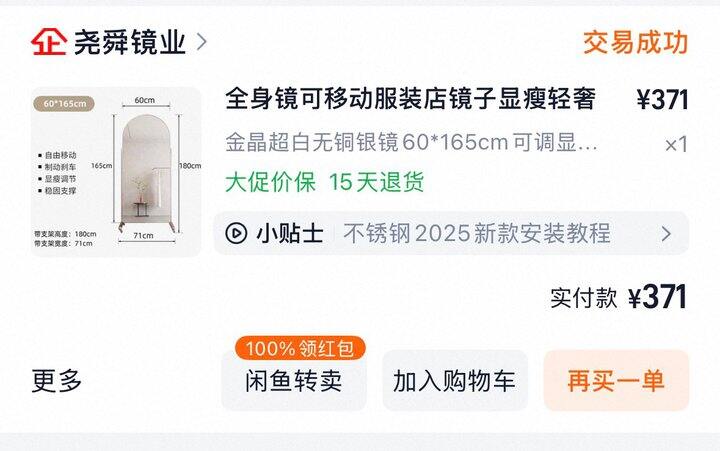Screen dimensions: 720x451
Task: Expand the store chevron next to 尧舜镜业
Action: [202, 42]
